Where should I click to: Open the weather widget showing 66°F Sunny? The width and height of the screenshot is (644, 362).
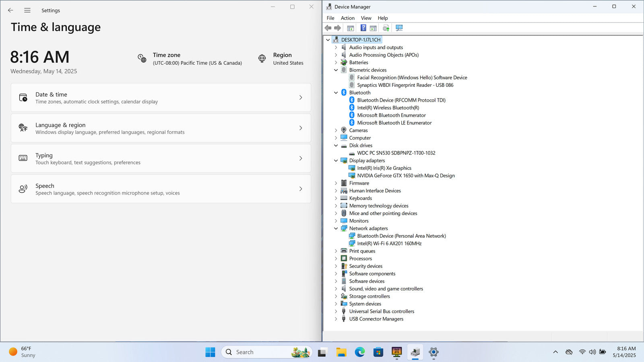pyautogui.click(x=22, y=352)
